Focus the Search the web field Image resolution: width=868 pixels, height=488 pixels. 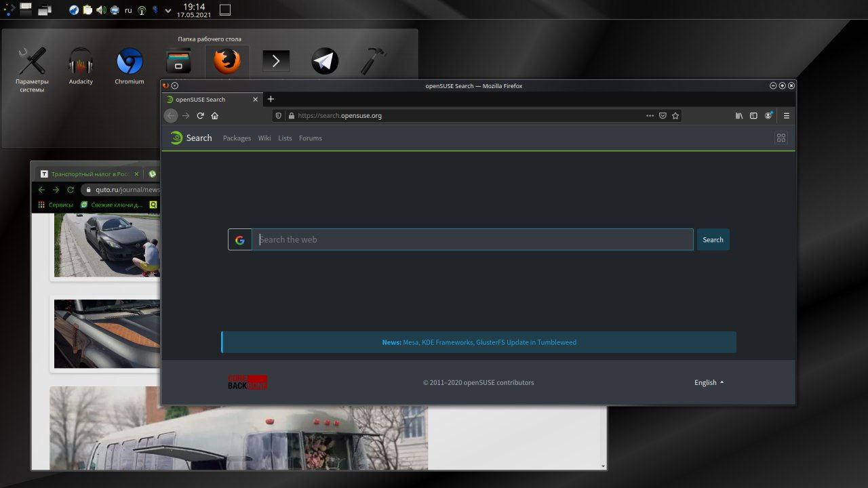coord(473,240)
